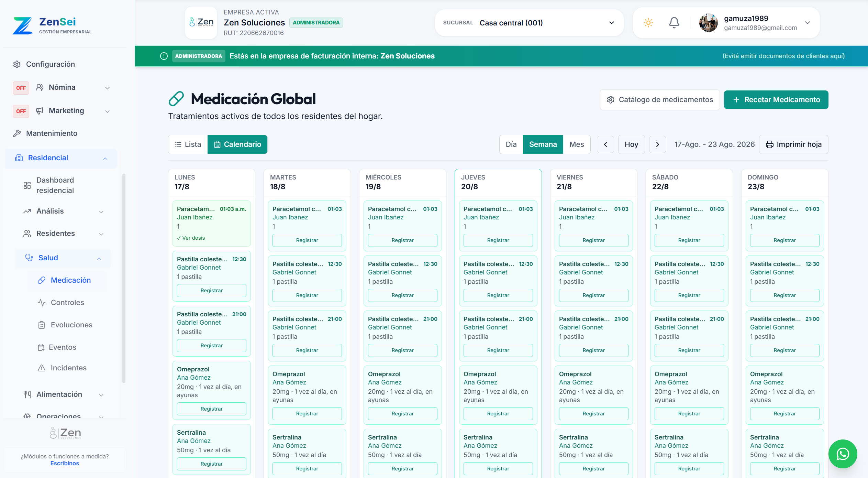Register Saturday 22/8 Sertralina dose

pos(689,469)
